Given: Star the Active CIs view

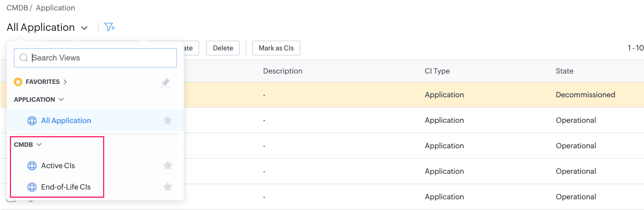Looking at the screenshot, I should pyautogui.click(x=168, y=166).
